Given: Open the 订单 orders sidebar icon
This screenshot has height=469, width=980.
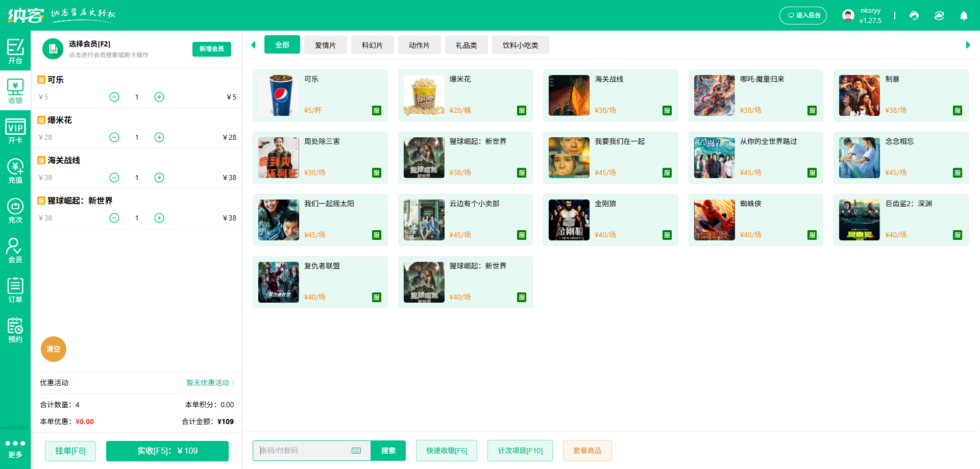Looking at the screenshot, I should (x=15, y=290).
